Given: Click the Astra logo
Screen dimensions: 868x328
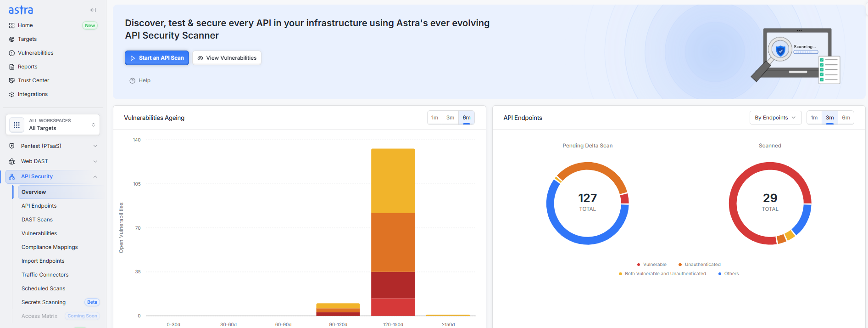Looking at the screenshot, I should pos(21,10).
